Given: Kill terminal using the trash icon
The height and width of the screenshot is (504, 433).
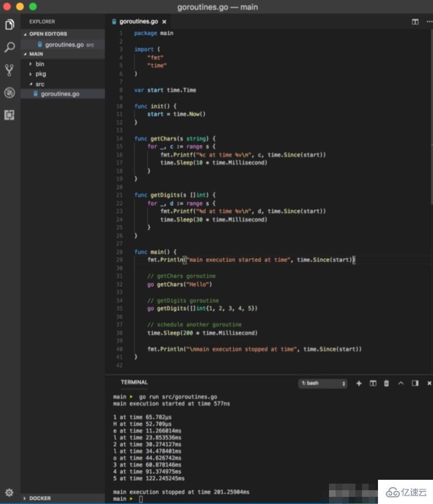Looking at the screenshot, I should (x=386, y=383).
